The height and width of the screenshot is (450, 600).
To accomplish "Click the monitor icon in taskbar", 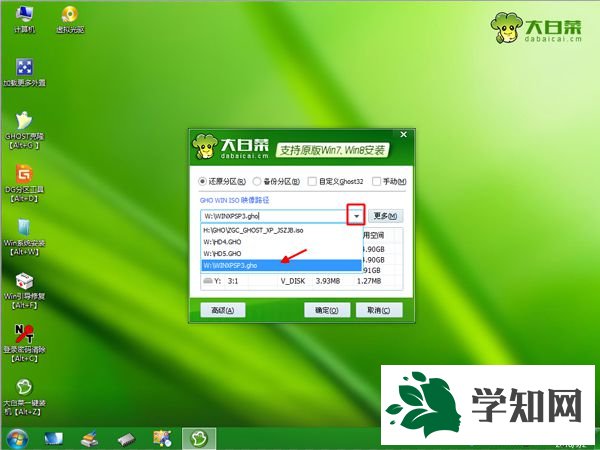I will point(54,439).
